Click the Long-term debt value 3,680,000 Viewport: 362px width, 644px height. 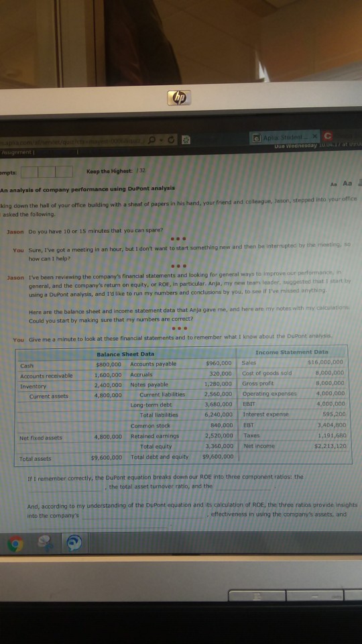coord(219,405)
